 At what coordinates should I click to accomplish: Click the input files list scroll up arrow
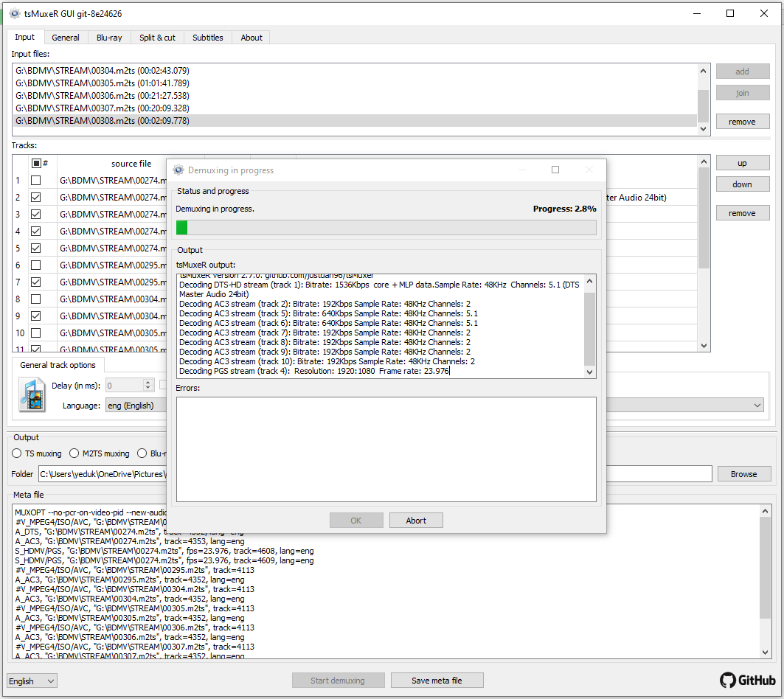(703, 71)
